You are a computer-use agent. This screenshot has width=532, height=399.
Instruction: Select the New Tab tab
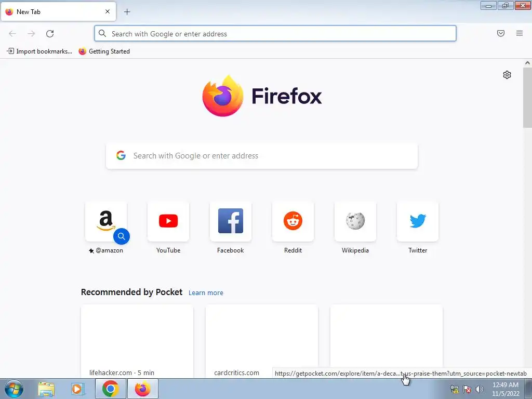(x=58, y=11)
